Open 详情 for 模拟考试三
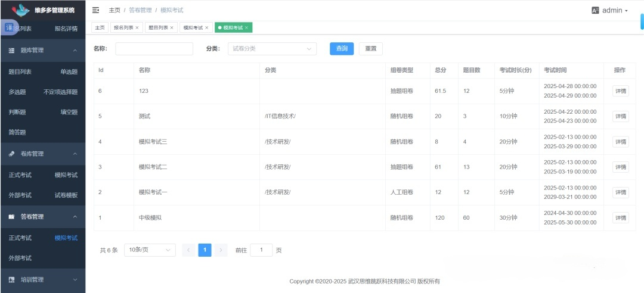Viewport: 644px width, 293px height. [621, 142]
